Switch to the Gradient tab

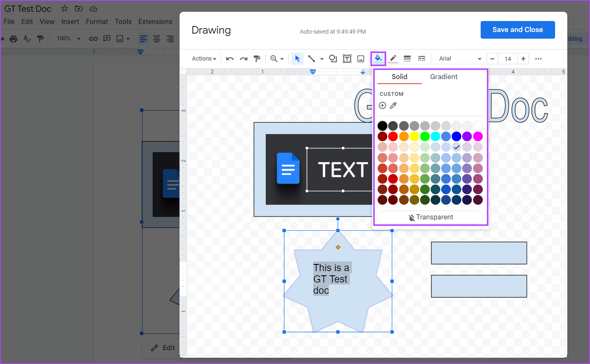(444, 76)
